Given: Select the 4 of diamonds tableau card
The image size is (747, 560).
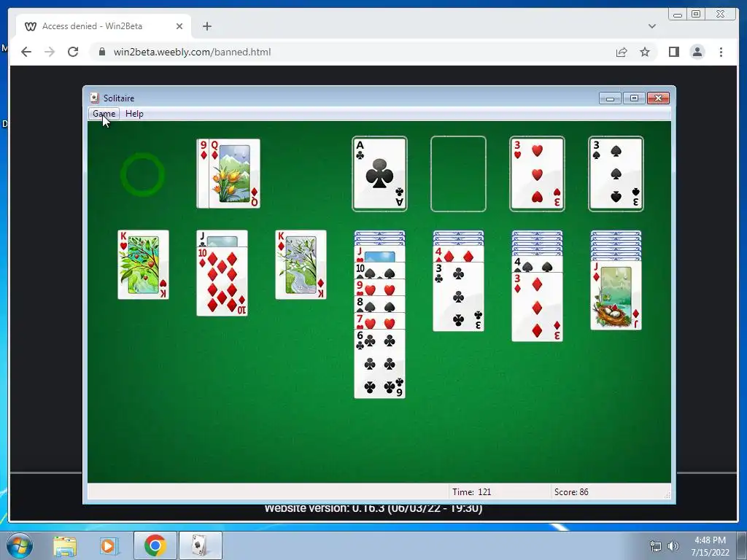Looking at the screenshot, I should click(x=458, y=254).
